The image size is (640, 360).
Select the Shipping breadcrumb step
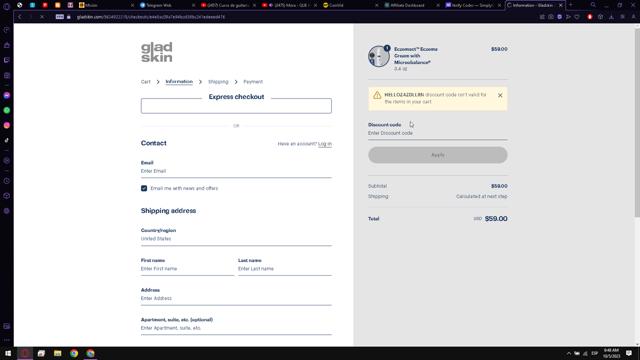click(x=218, y=82)
